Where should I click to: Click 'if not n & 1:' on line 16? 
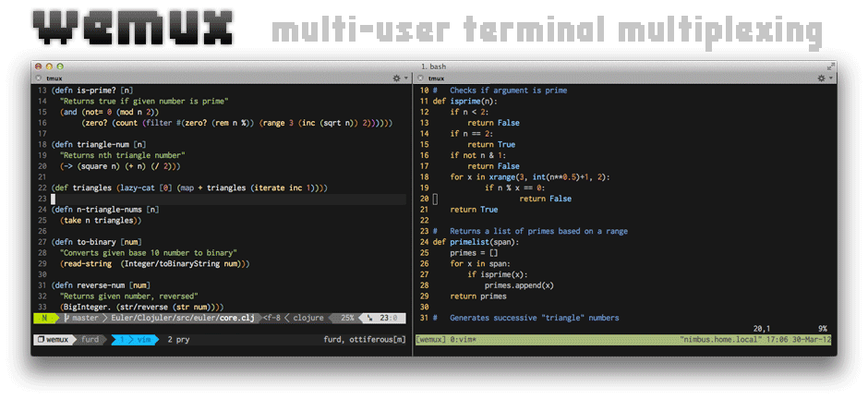tap(478, 155)
